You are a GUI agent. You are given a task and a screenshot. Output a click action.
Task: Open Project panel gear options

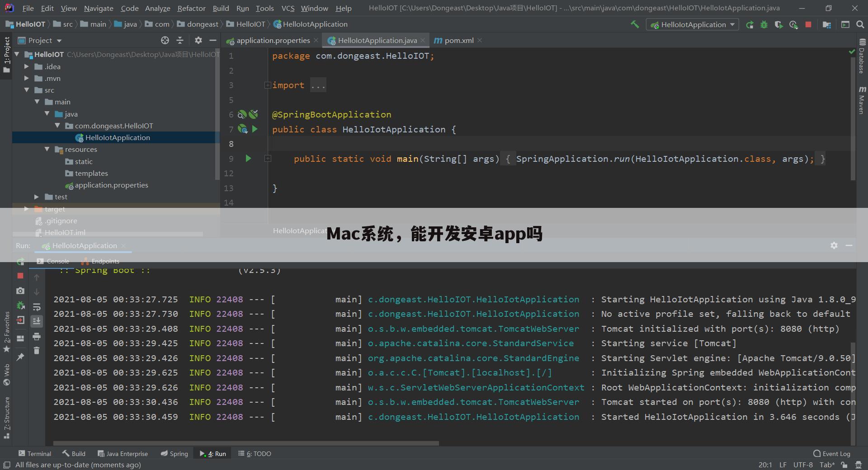point(198,40)
